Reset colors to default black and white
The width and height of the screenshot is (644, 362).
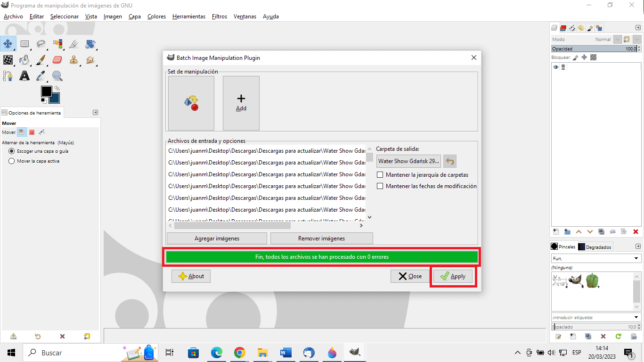[43, 100]
